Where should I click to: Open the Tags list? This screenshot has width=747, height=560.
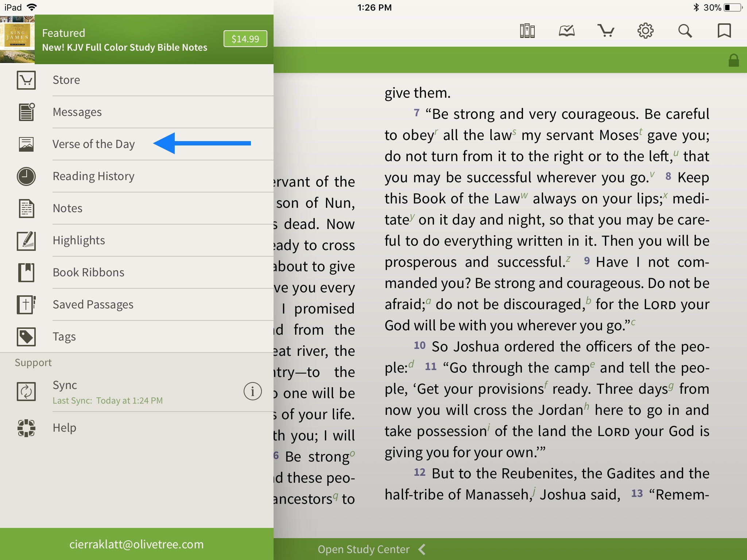tap(137, 337)
